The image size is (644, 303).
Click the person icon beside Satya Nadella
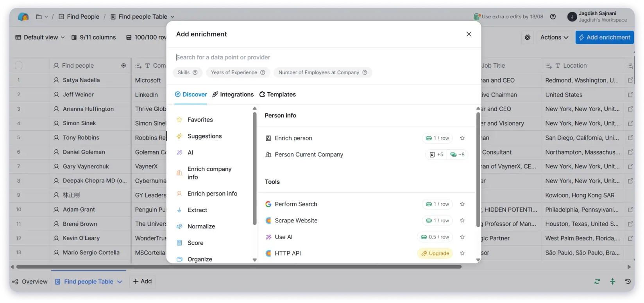point(57,80)
